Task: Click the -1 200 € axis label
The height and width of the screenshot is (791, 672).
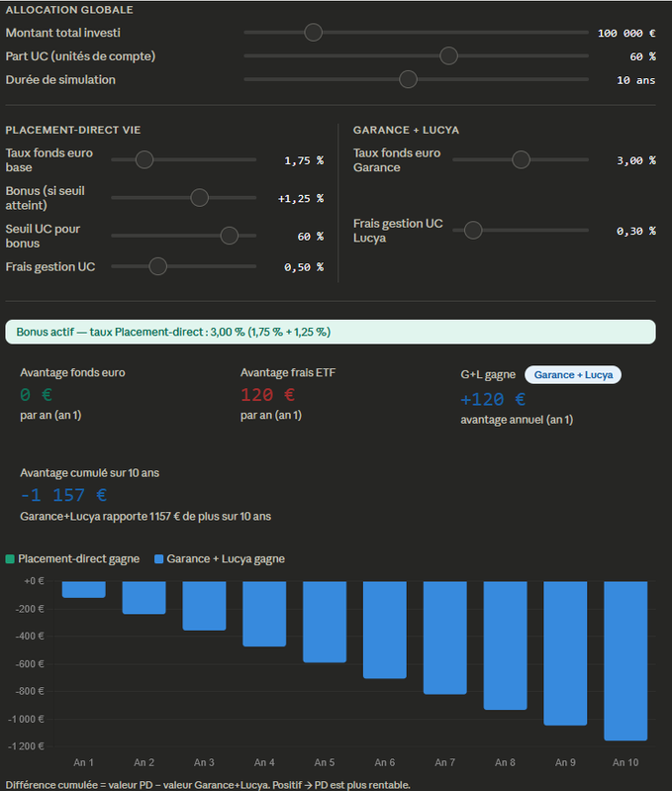Action: [26, 746]
